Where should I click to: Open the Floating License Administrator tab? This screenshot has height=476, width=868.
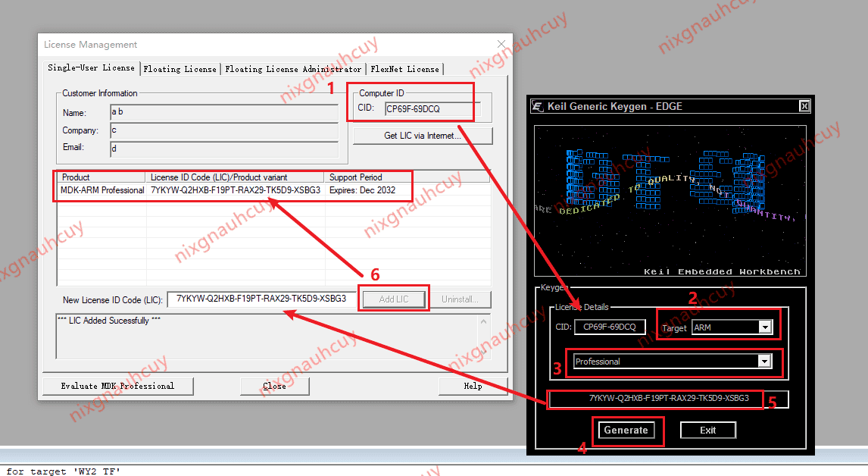[293, 69]
